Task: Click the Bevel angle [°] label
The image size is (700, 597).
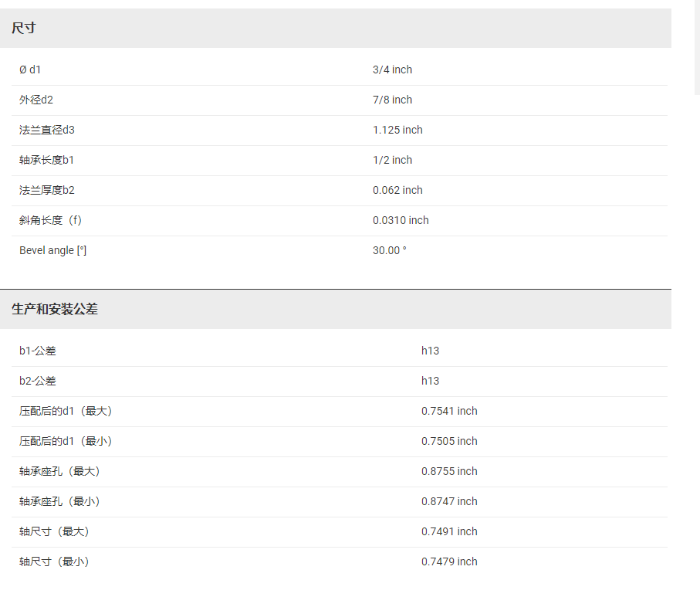Action: [52, 251]
